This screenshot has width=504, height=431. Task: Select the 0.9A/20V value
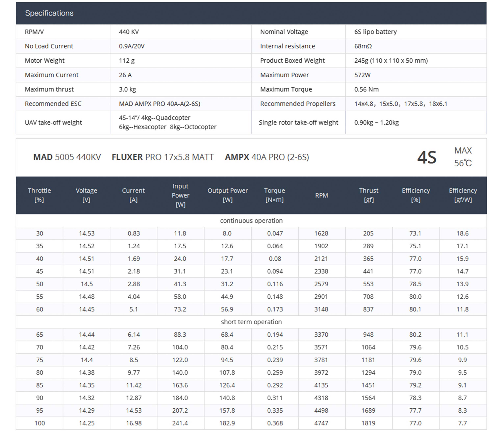pyautogui.click(x=132, y=46)
